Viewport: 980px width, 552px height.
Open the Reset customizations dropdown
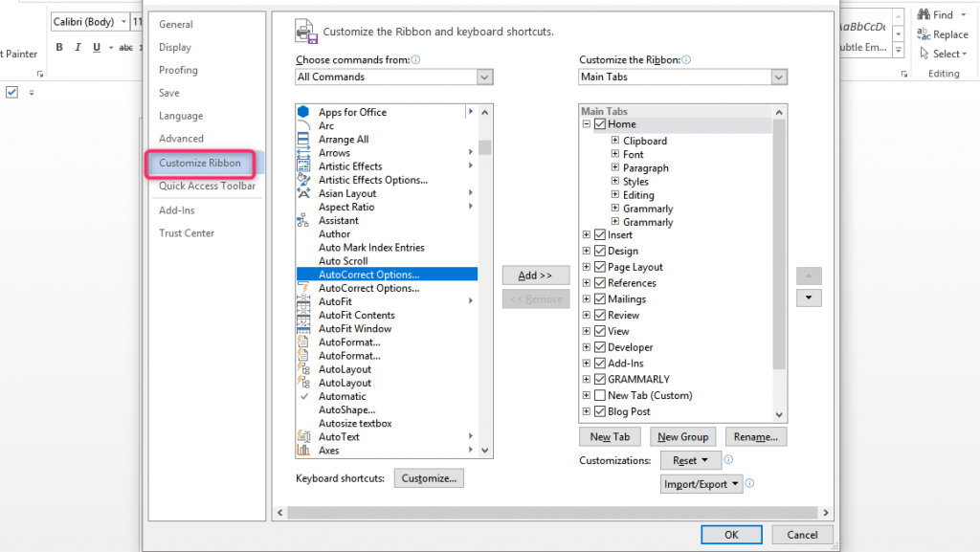point(691,460)
